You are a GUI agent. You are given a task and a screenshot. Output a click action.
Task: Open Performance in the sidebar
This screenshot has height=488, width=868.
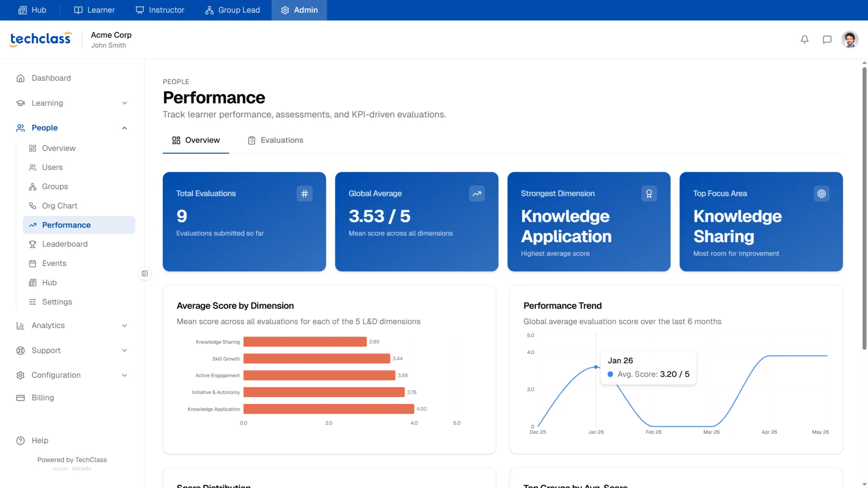click(79, 225)
